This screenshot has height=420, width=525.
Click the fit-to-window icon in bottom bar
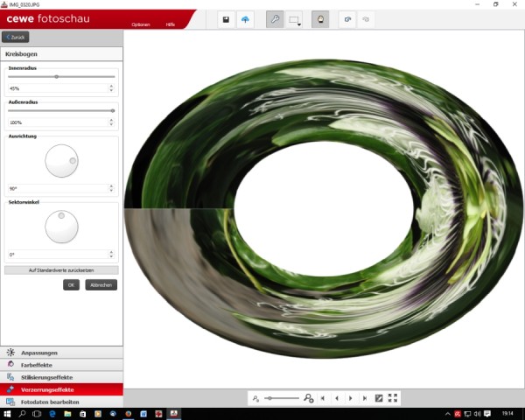coord(379,398)
